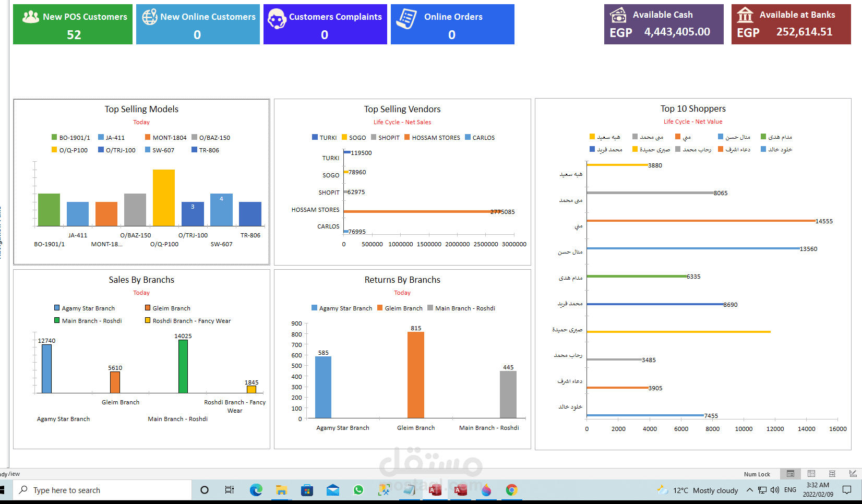The width and height of the screenshot is (862, 504).
Task: Click the Available at Banks building icon
Action: coord(745,15)
